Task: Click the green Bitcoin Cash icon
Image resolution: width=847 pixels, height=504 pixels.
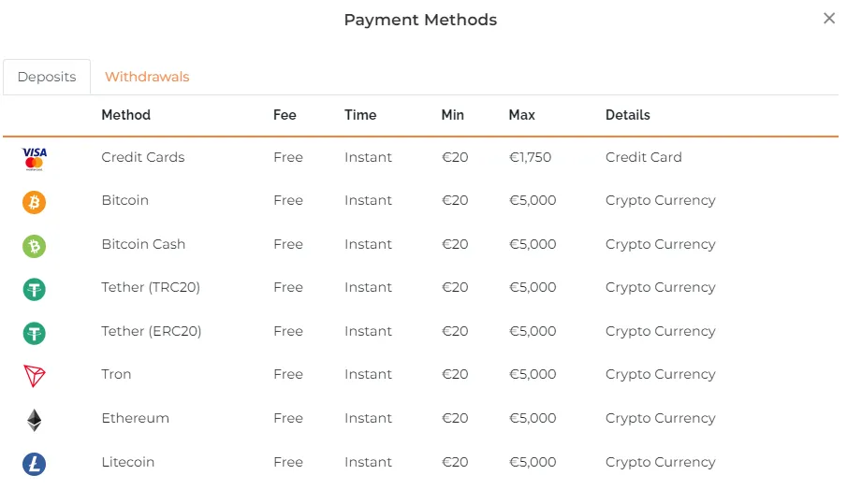Action: 34,246
